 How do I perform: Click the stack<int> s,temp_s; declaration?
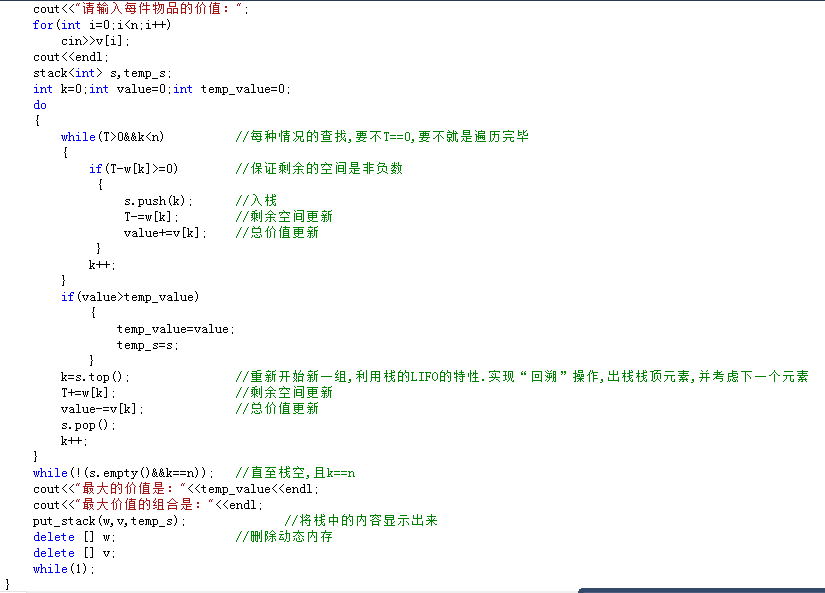tap(102, 73)
